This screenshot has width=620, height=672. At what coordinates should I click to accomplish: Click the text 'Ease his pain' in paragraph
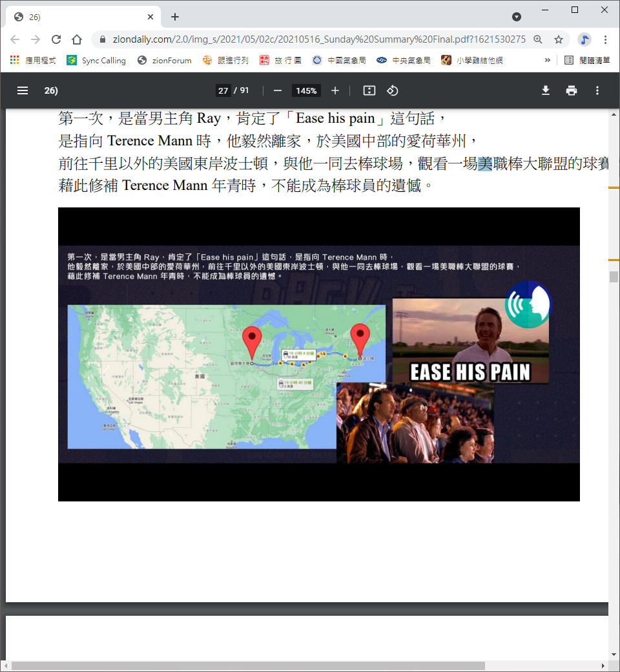pos(335,118)
